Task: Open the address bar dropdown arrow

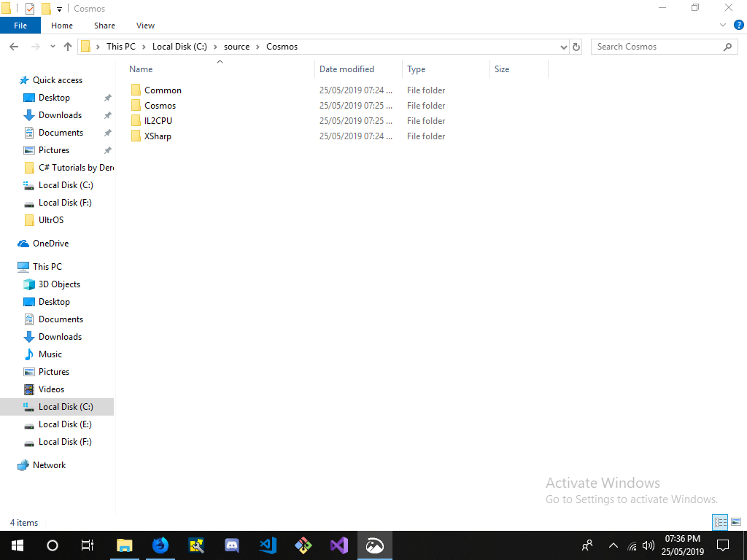Action: [563, 46]
